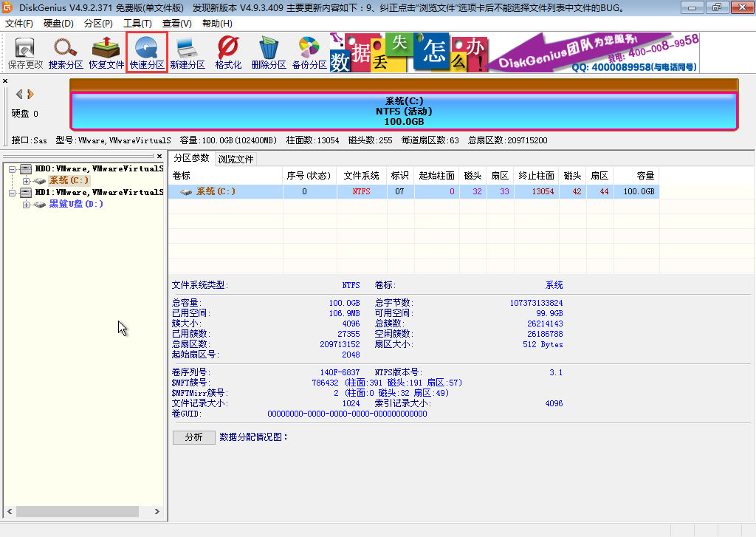Open the 搜索分区 (Search Partitions) tool
756x537 pixels.
point(66,53)
